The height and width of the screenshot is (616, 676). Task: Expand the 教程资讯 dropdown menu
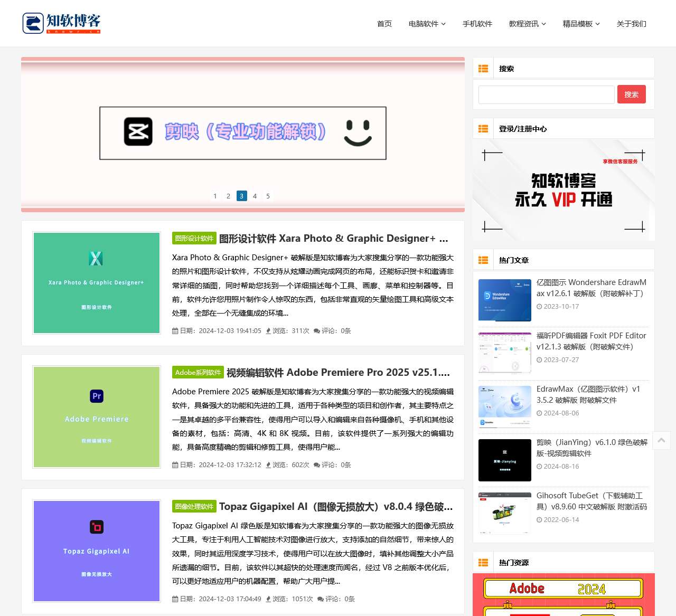(528, 24)
